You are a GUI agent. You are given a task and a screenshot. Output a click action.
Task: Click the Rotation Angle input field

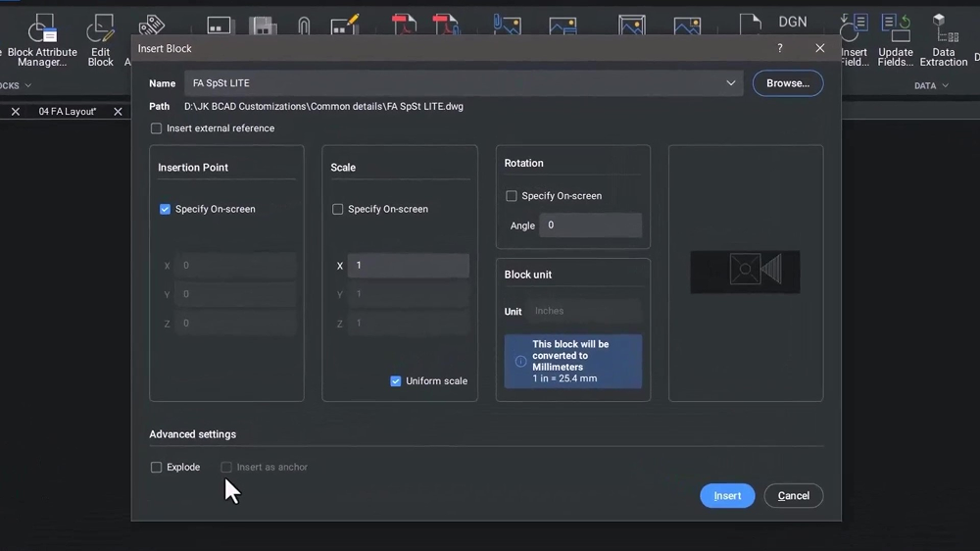coord(591,225)
